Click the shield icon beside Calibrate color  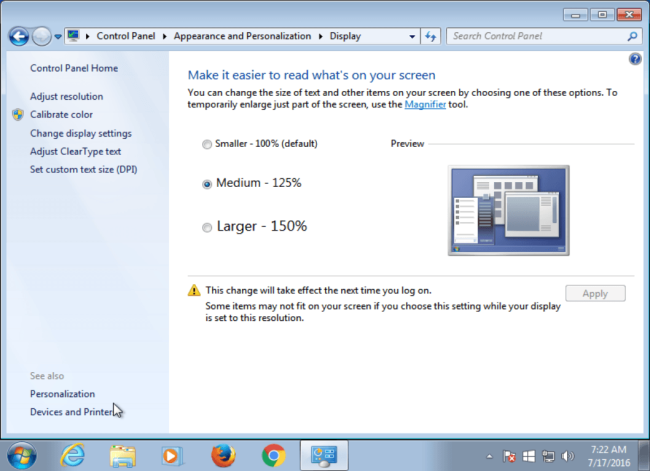pyautogui.click(x=18, y=114)
